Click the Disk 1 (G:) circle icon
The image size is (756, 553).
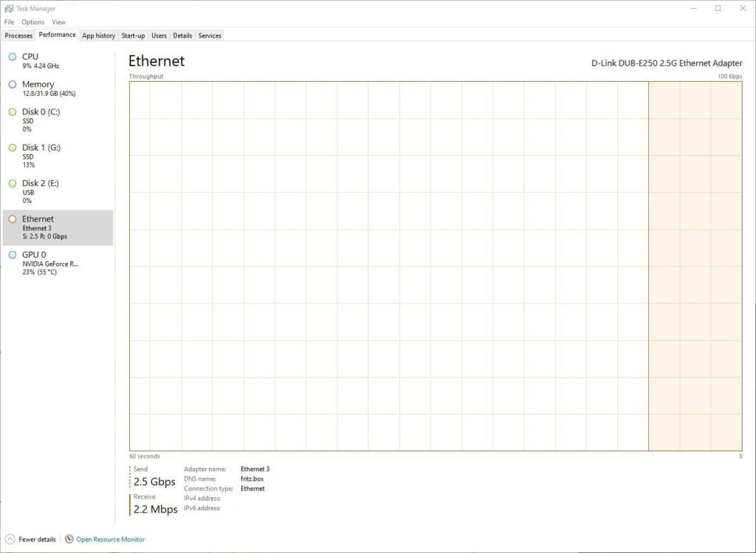13,148
